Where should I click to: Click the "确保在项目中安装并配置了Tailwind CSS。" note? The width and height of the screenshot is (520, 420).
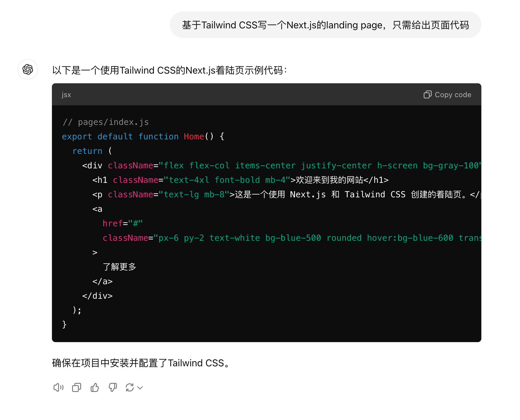141,363
